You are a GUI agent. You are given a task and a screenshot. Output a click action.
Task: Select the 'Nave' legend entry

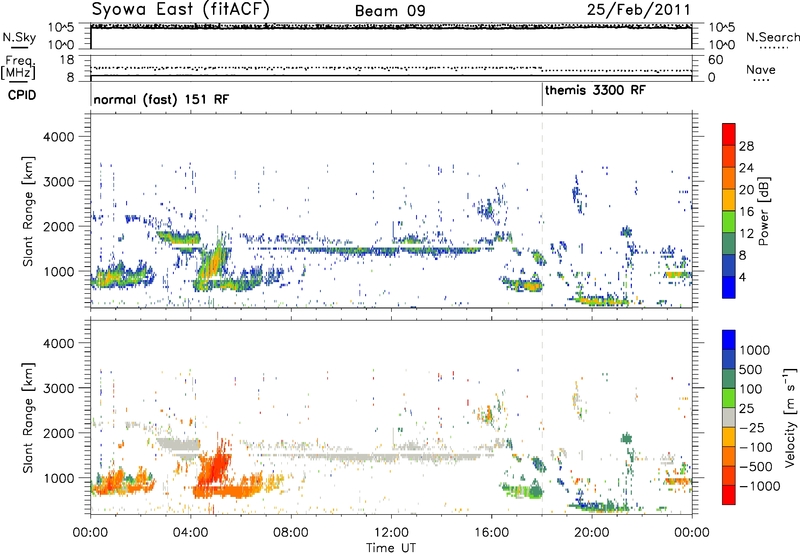coord(761,69)
